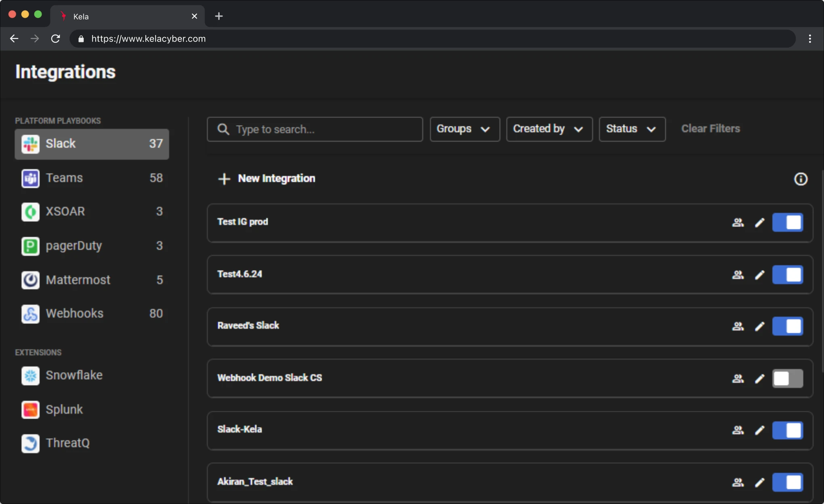Viewport: 824px width, 504px height.
Task: Go back with browser back arrow
Action: point(14,39)
